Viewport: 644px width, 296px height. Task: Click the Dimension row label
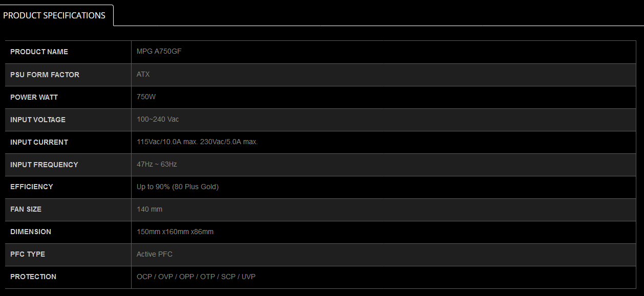click(31, 232)
